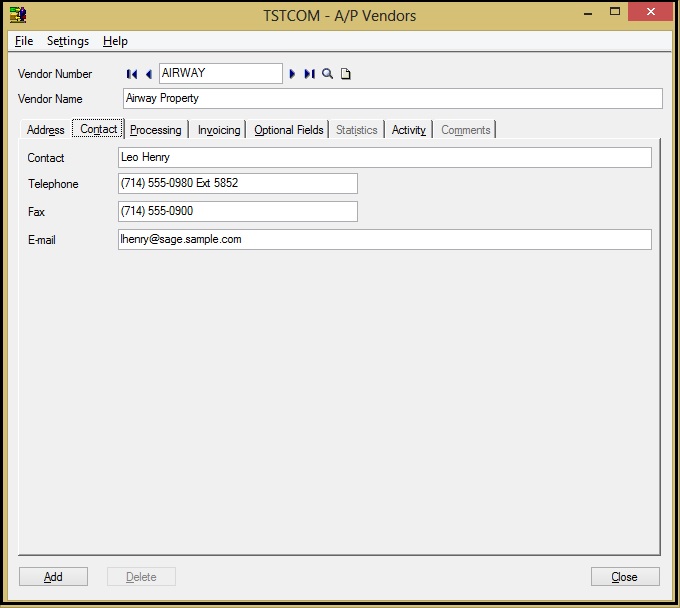This screenshot has height=608, width=680.
Task: Open vendor finder magnifier icon
Action: [x=327, y=74]
